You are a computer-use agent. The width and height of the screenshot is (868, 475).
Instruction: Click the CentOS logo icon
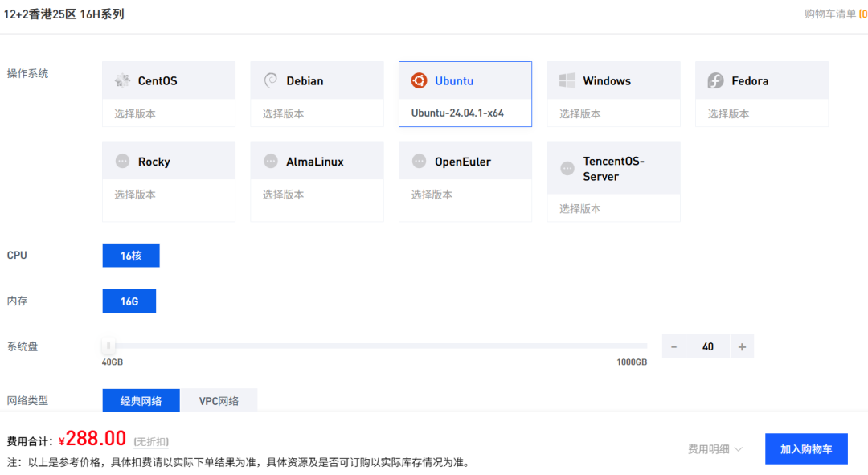pyautogui.click(x=122, y=80)
